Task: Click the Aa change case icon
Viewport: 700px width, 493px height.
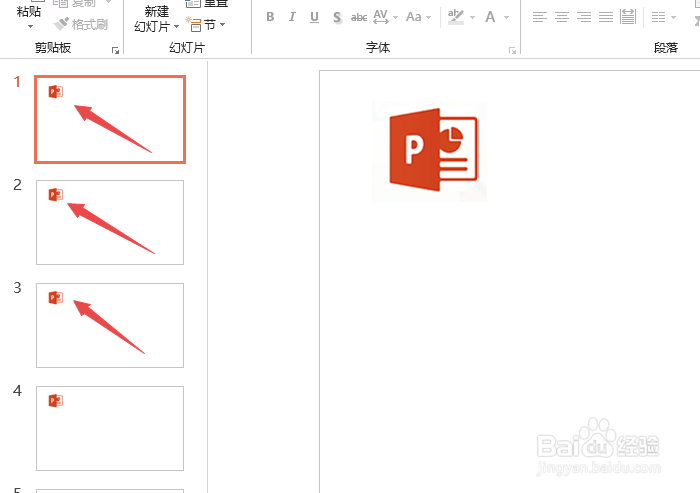Action: click(x=414, y=17)
